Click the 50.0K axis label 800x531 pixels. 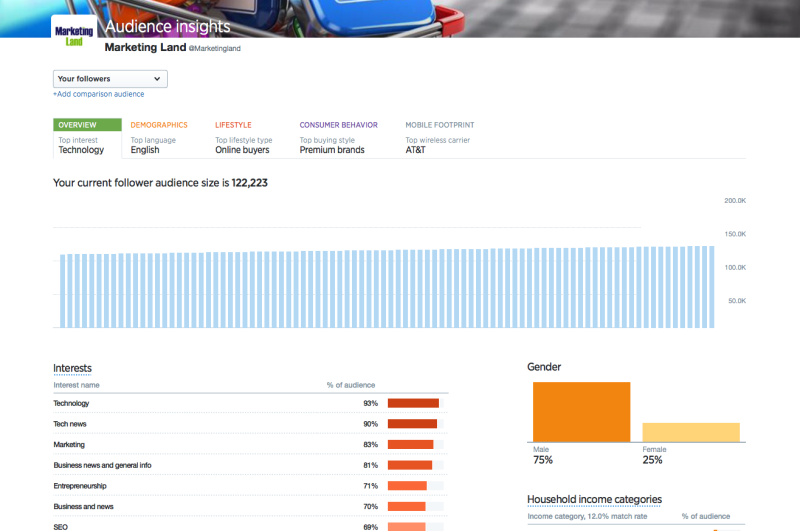[x=737, y=301]
